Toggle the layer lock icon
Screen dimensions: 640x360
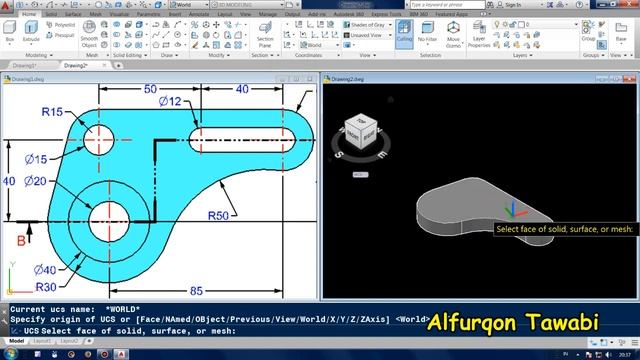pos(513,24)
